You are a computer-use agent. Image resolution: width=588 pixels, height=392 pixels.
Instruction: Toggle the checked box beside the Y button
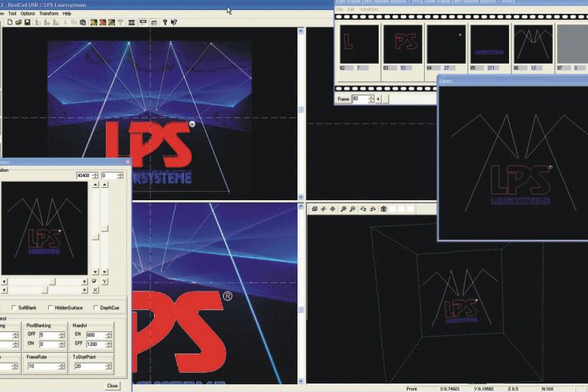coord(94,281)
